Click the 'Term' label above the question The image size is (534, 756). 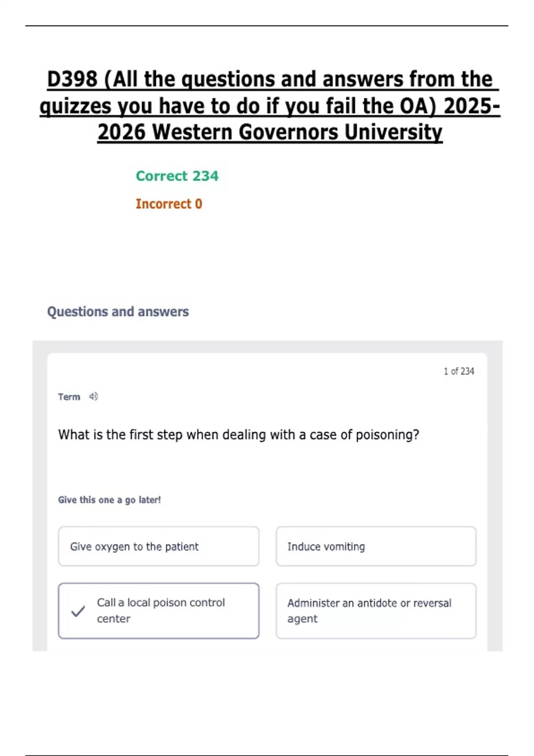69,397
